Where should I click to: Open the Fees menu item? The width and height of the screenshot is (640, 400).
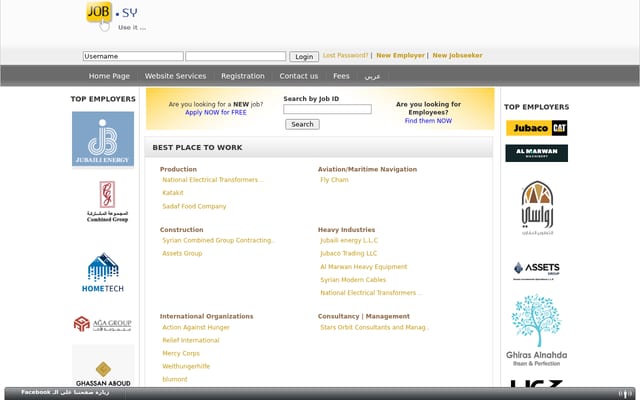[x=341, y=76]
